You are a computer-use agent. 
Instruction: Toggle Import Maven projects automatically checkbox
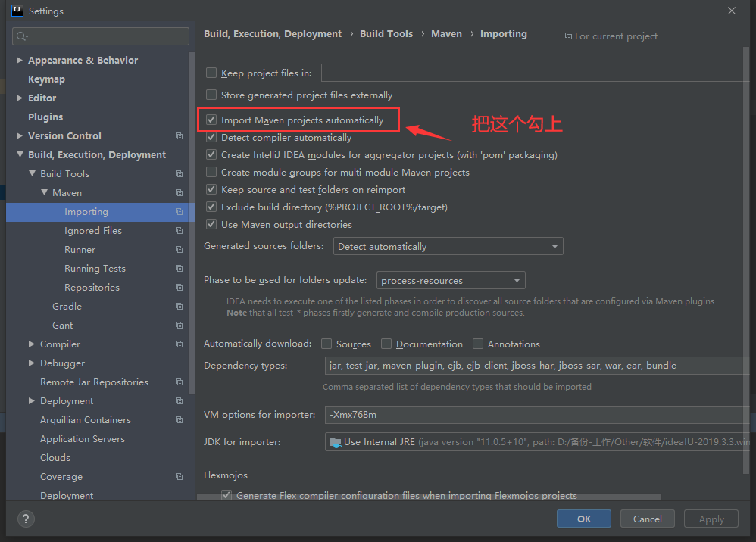[211, 120]
